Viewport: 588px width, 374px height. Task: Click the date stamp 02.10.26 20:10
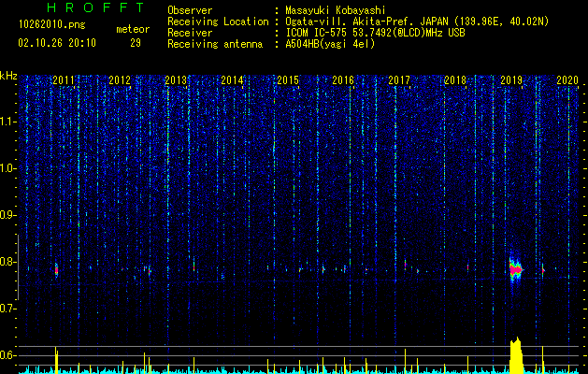57,43
